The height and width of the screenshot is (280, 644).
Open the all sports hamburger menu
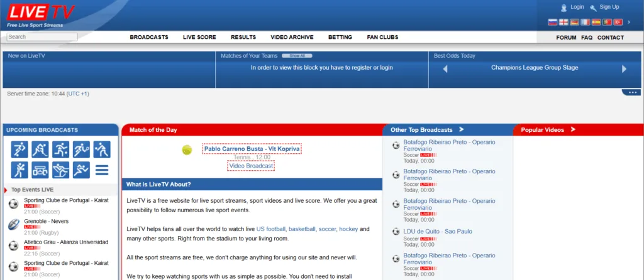click(x=102, y=170)
